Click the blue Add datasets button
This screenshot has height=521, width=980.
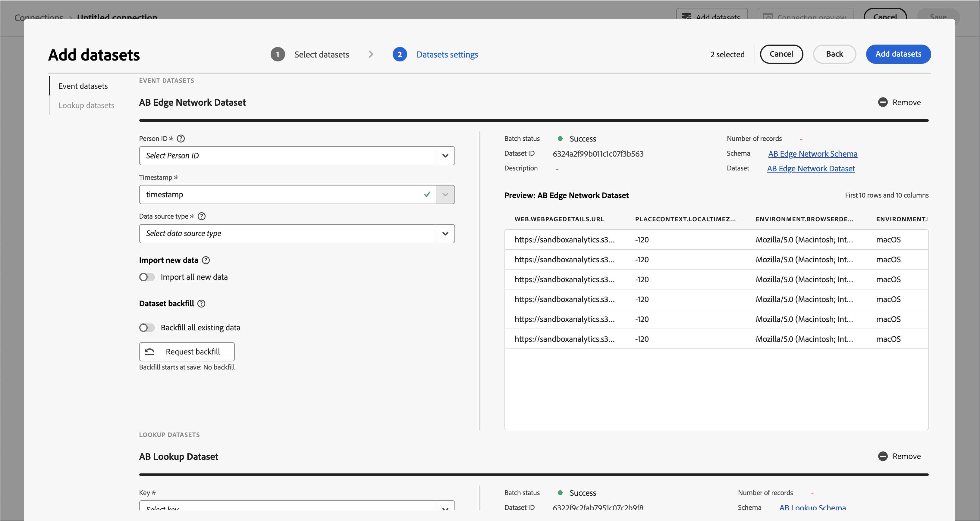pos(898,54)
